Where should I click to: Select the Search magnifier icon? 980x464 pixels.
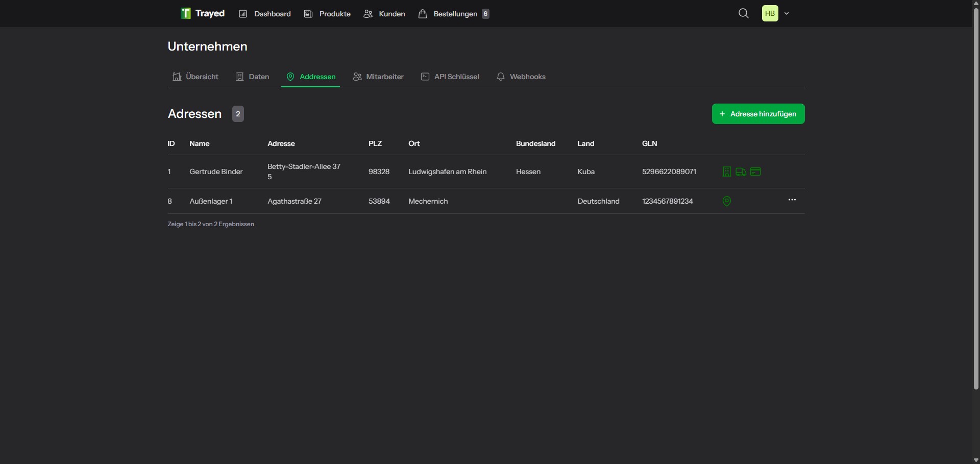(743, 13)
